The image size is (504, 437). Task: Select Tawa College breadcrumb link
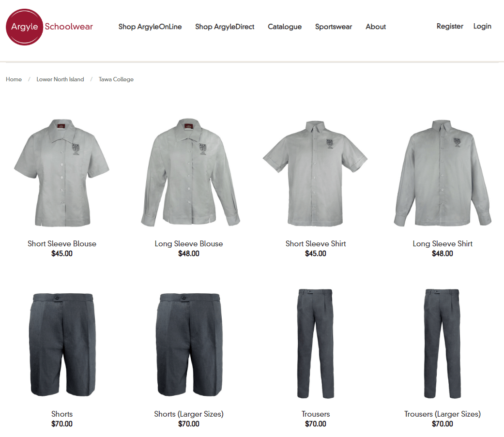click(x=116, y=79)
